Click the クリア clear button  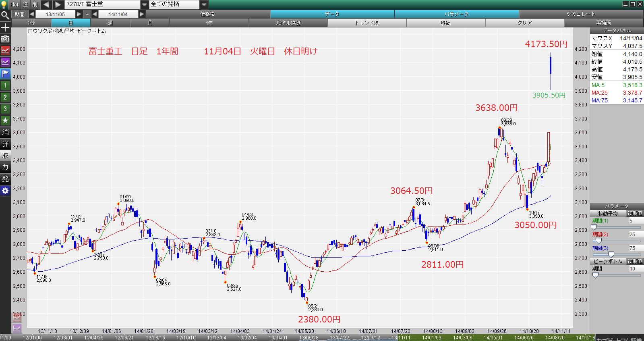coord(525,23)
